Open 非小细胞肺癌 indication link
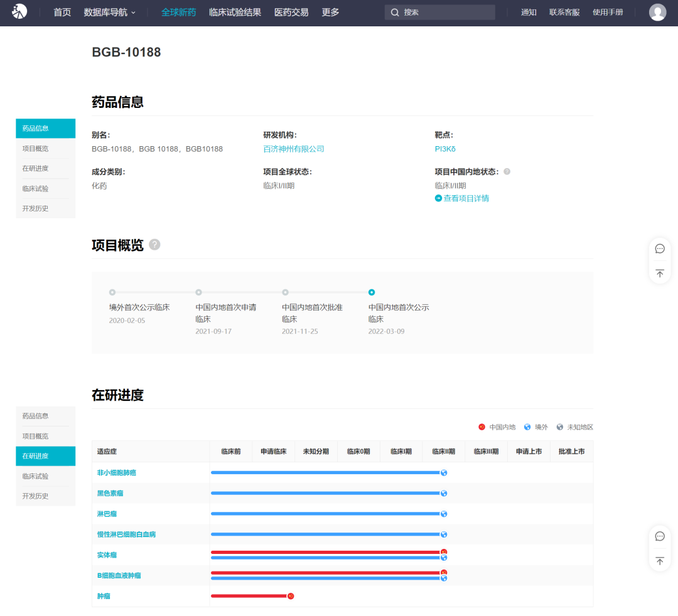The image size is (678, 616). click(x=116, y=472)
